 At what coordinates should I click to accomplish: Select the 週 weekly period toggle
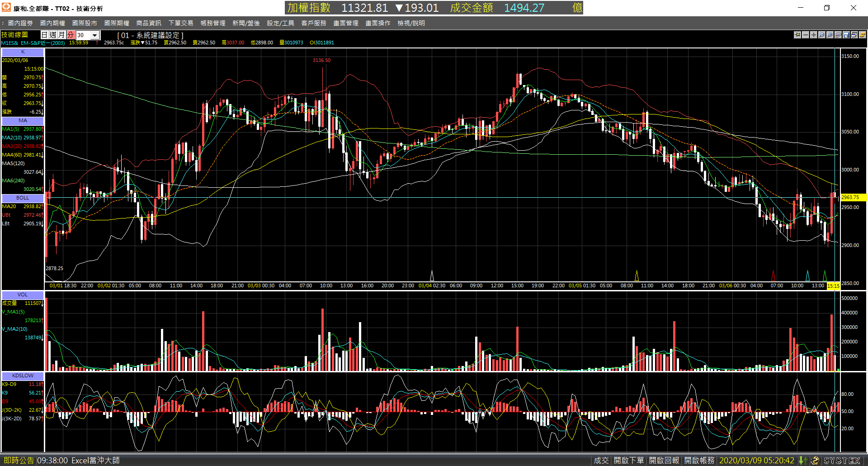[53, 35]
